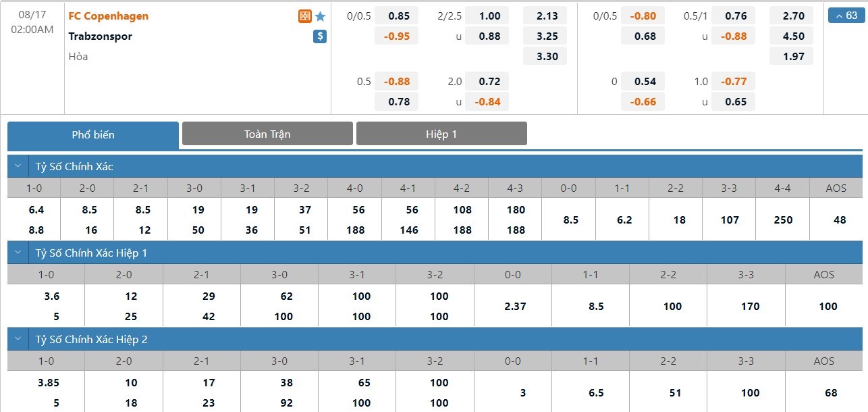Select the Phổ biến tab

(x=93, y=134)
